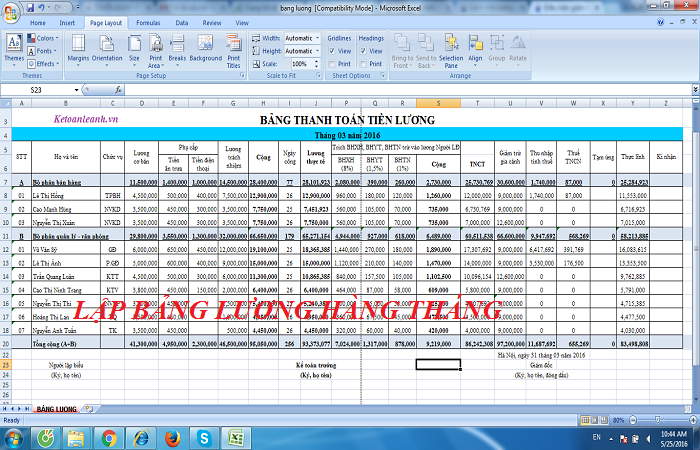Select the BẢNG LƯƠNG sheet tab
This screenshot has height=450, width=700.
coord(57,409)
